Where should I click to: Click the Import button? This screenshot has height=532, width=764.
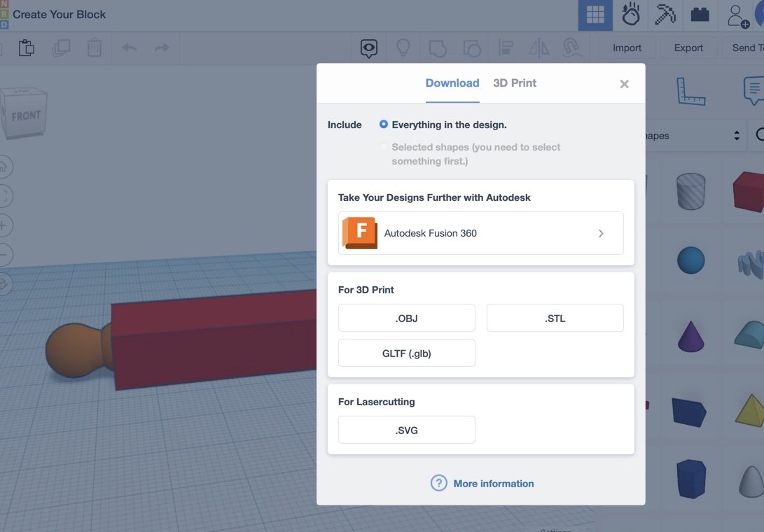627,48
